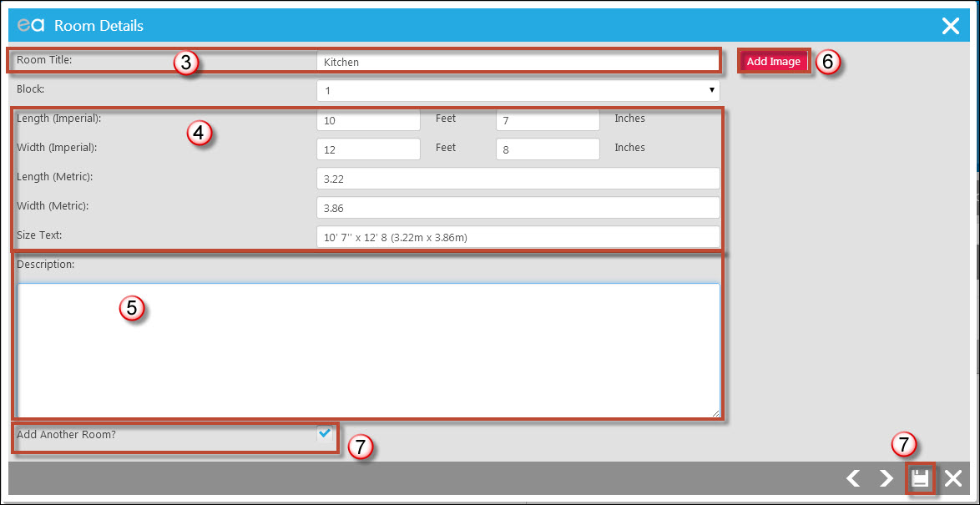Click the Size Text field
The image size is (980, 505).
[518, 237]
